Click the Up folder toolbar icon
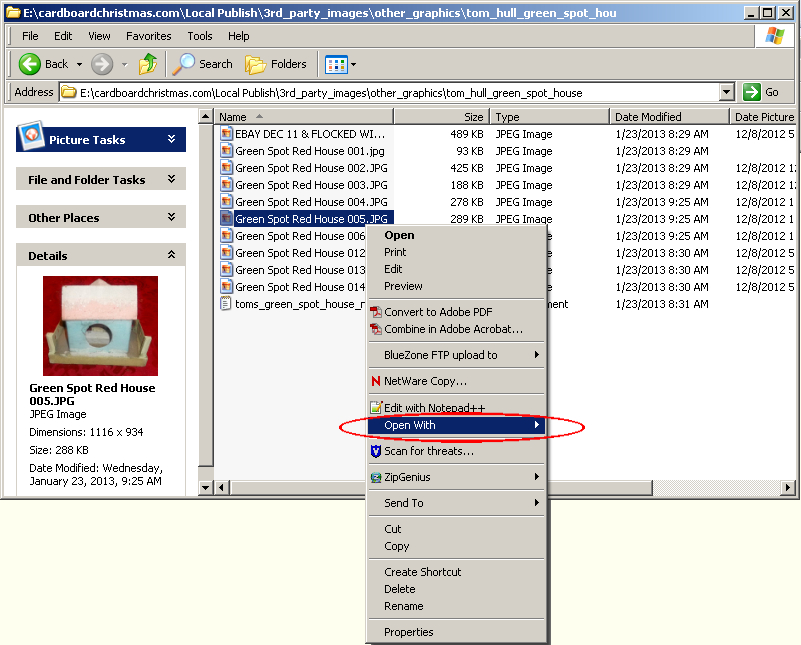This screenshot has width=801, height=645. pos(148,64)
